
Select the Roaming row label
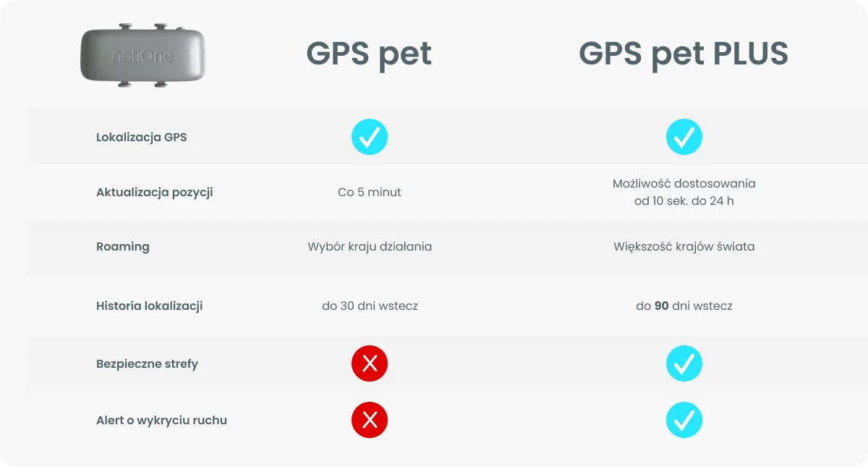coord(123,246)
